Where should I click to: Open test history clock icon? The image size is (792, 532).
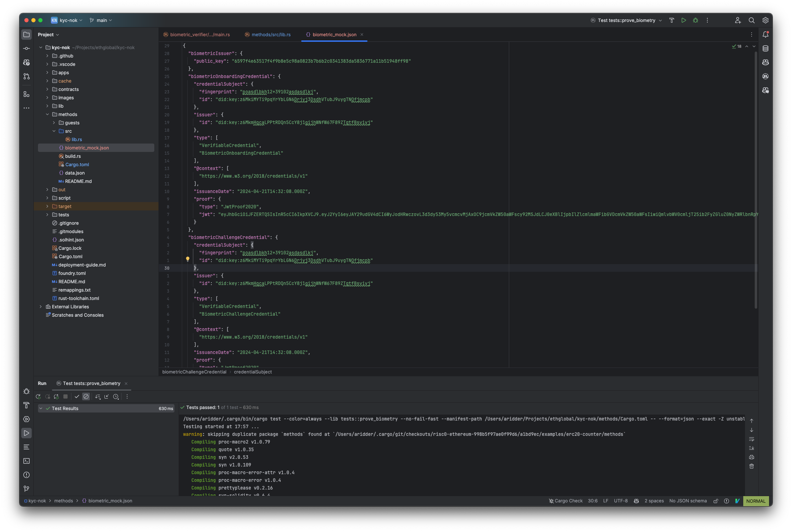[x=116, y=396]
